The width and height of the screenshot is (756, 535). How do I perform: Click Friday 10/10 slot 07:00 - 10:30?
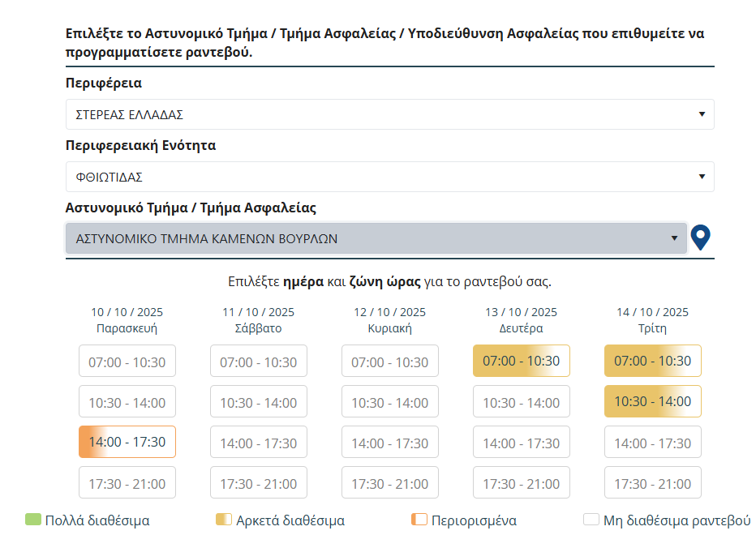pos(127,361)
